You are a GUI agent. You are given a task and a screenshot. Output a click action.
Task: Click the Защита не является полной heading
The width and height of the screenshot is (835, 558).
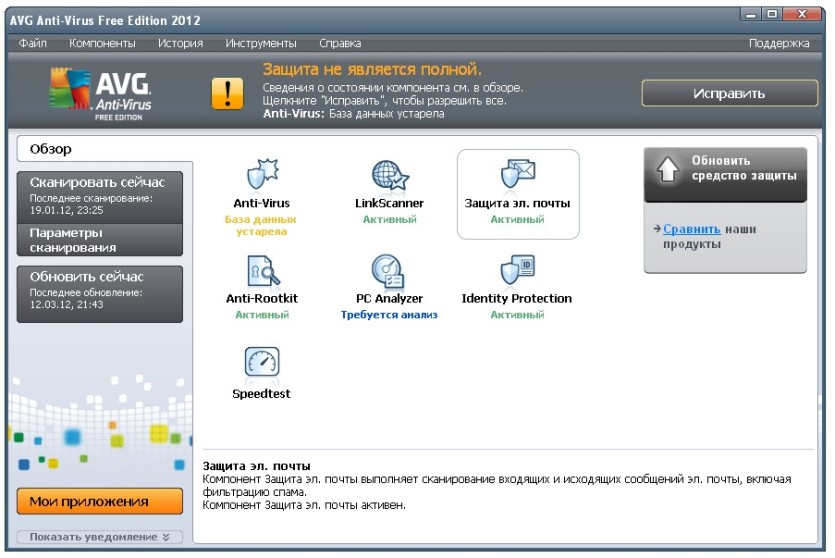[372, 69]
